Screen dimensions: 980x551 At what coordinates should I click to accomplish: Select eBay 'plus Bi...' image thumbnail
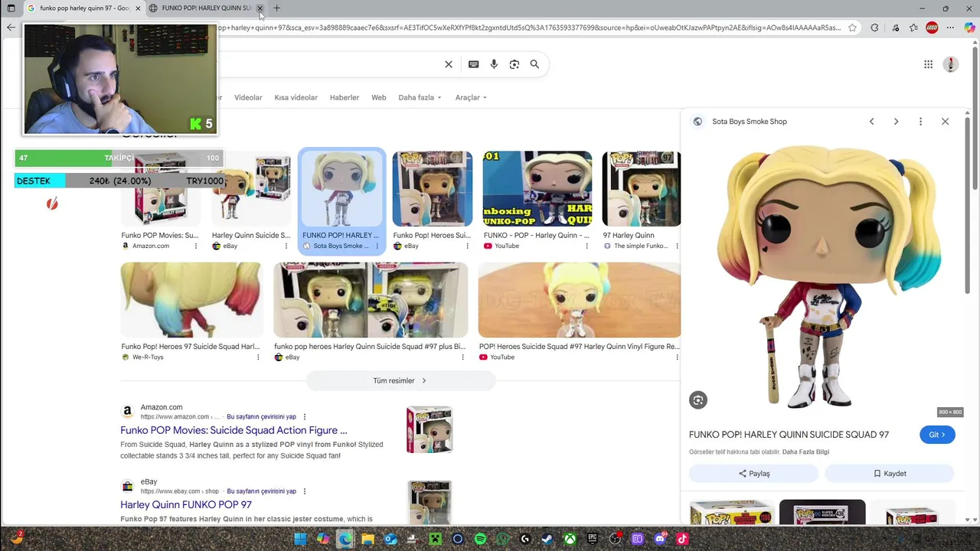click(x=371, y=300)
